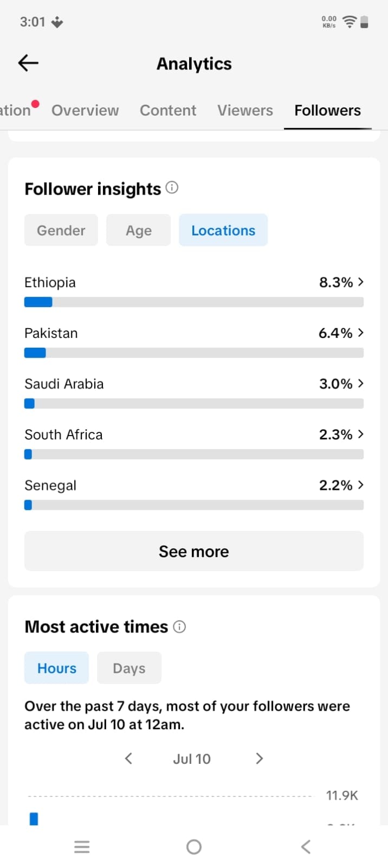This screenshot has height=868, width=388.
Task: Open the Most active times info icon
Action: (x=179, y=627)
